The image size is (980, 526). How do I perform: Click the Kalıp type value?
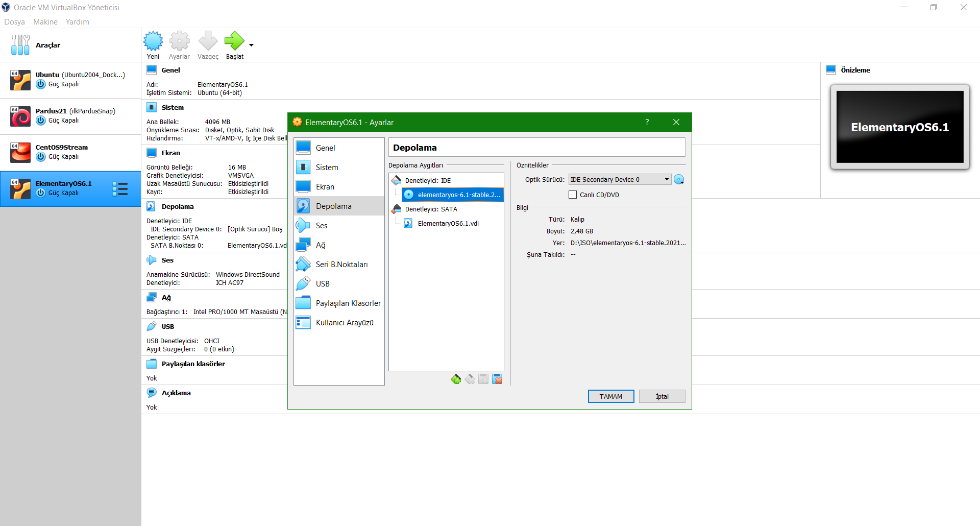coord(577,219)
